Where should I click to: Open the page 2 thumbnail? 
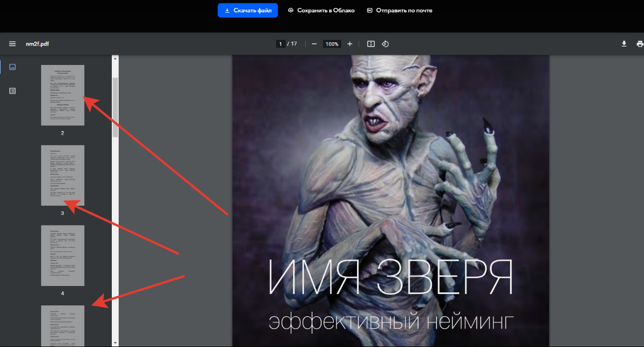point(62,95)
